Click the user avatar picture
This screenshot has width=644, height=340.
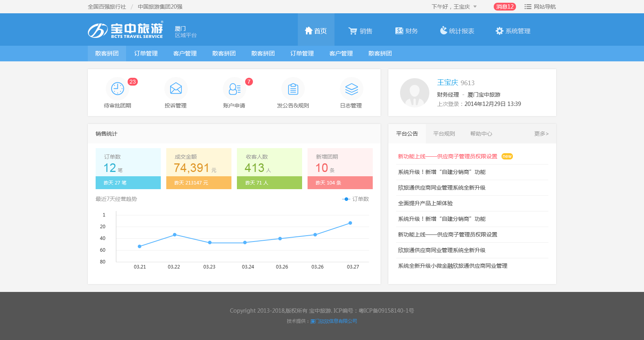[x=415, y=93]
